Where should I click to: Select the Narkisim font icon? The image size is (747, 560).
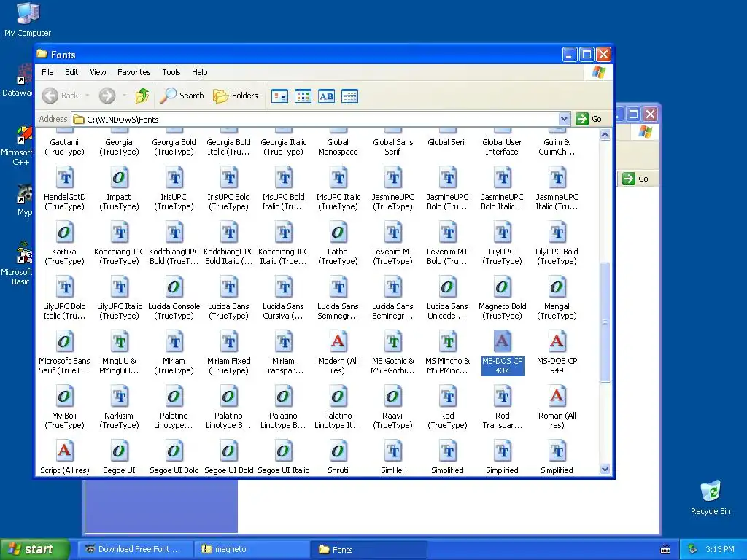(x=119, y=397)
